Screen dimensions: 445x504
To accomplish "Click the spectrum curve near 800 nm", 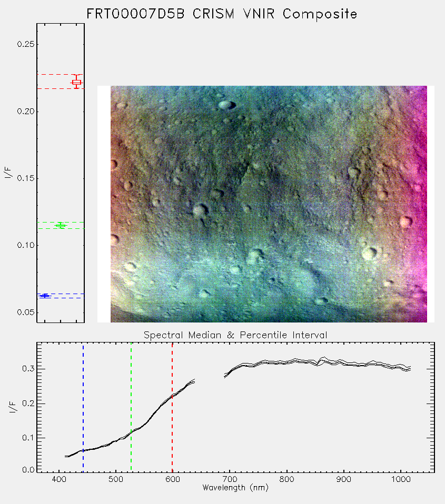I will (x=286, y=362).
